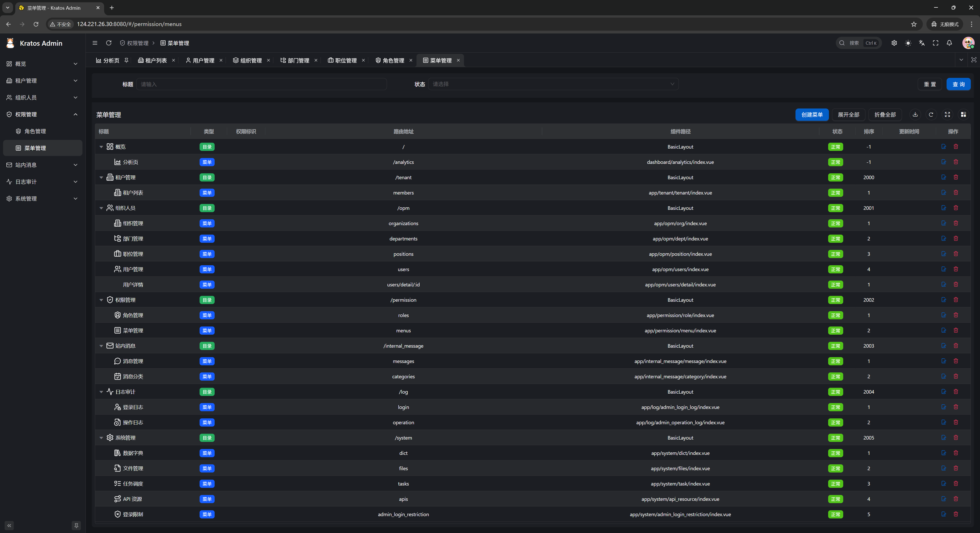Collapse the 日志审计 table row

point(101,392)
